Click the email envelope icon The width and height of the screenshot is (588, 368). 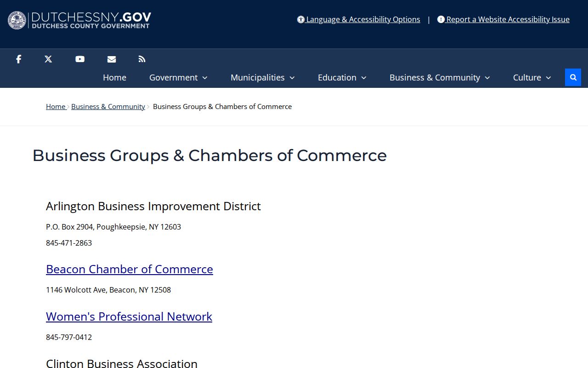[112, 59]
